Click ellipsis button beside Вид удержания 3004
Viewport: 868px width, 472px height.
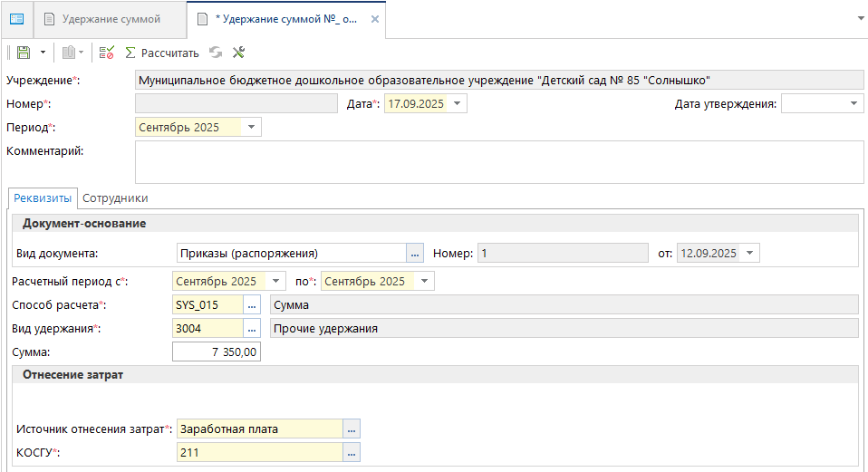tap(252, 329)
